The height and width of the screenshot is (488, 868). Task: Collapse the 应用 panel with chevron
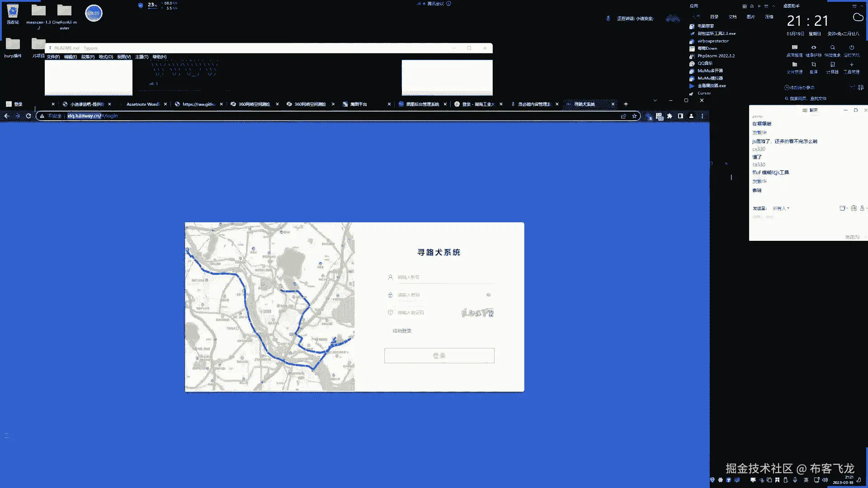click(x=774, y=6)
